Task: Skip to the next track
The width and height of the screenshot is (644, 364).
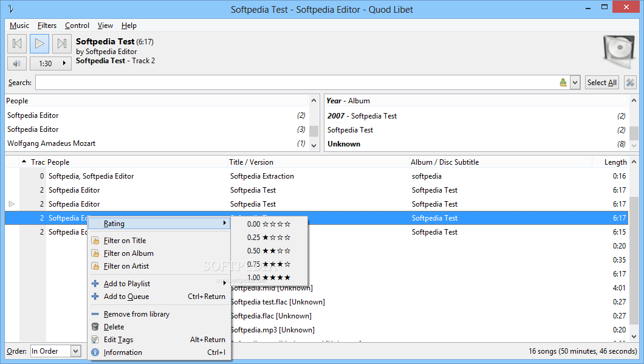Action: (x=62, y=44)
